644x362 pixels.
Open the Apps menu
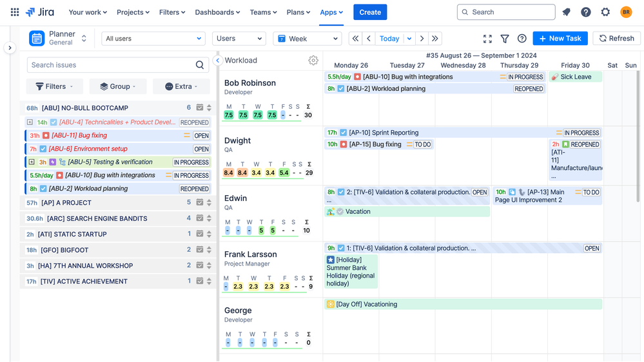coord(331,12)
